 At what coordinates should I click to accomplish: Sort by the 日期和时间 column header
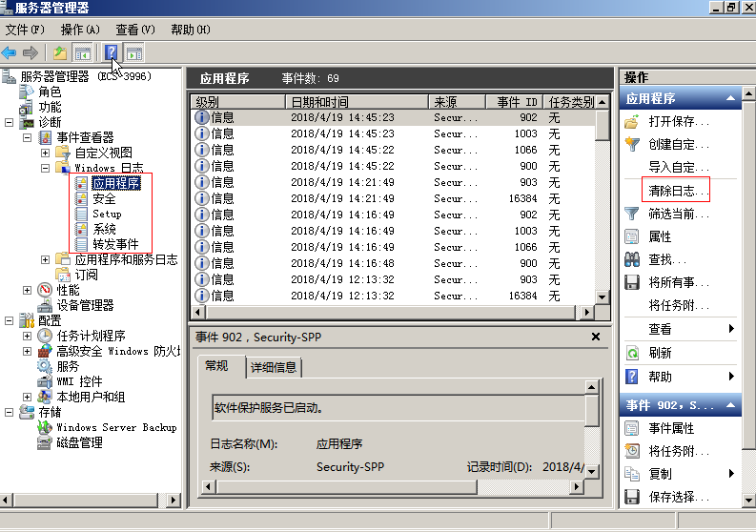357,102
